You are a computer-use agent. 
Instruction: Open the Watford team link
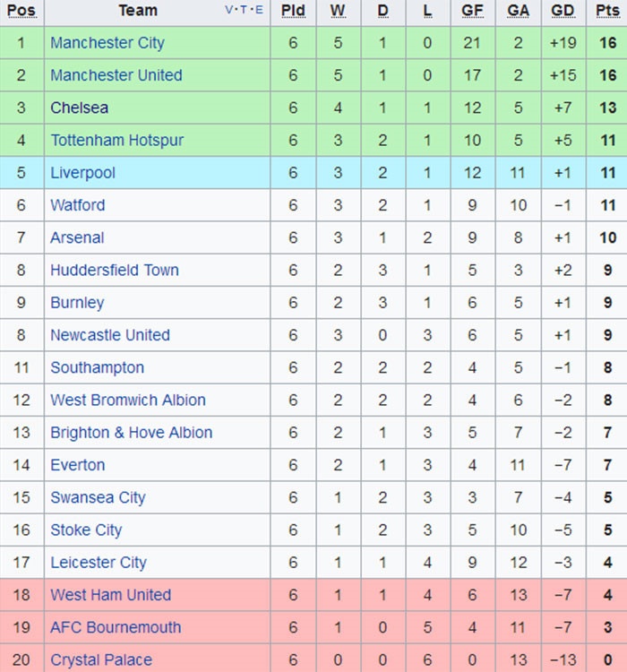[78, 205]
